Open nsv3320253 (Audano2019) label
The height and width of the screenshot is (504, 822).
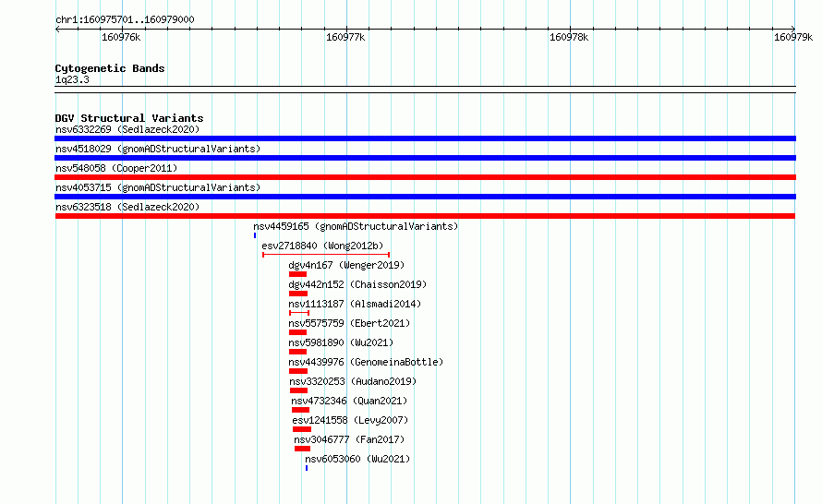point(353,381)
